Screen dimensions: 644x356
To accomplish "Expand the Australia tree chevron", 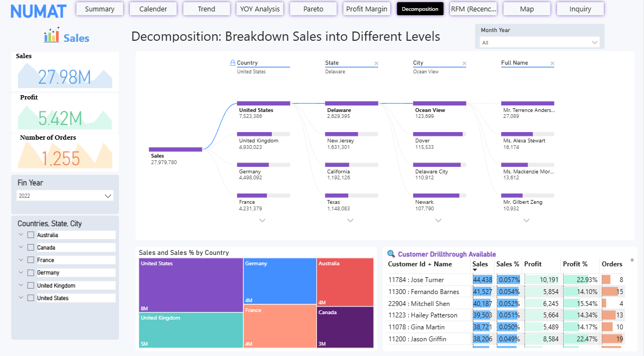I will (21, 234).
